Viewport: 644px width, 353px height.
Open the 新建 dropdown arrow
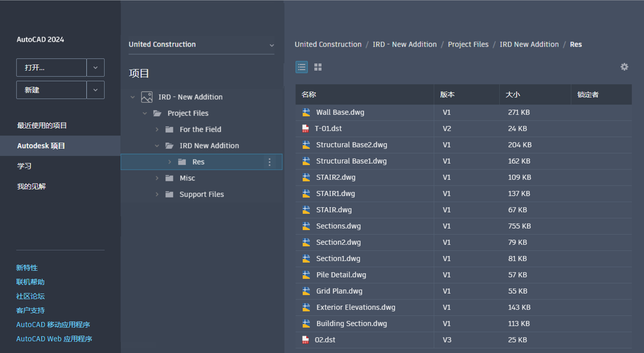[95, 90]
